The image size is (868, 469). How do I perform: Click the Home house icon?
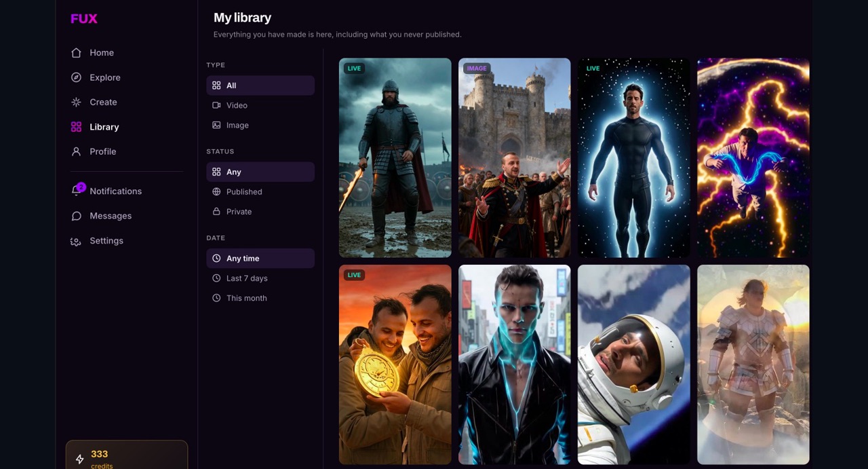[76, 53]
